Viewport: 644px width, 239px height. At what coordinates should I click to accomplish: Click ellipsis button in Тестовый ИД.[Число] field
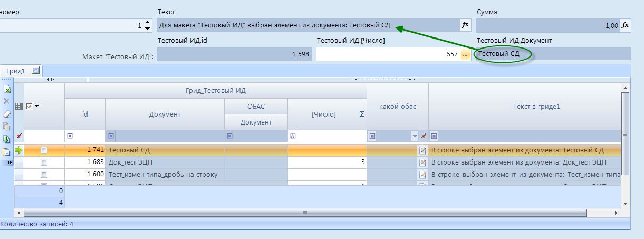(x=465, y=54)
